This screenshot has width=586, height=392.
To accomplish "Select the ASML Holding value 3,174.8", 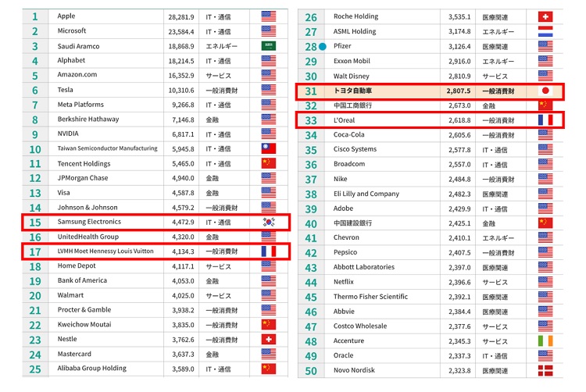I will point(459,32).
